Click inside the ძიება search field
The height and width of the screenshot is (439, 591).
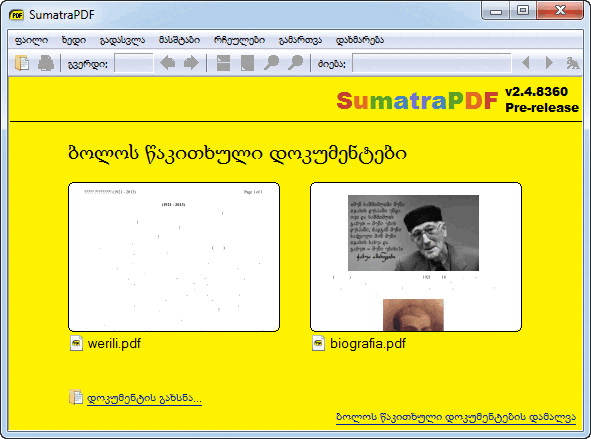[432, 63]
